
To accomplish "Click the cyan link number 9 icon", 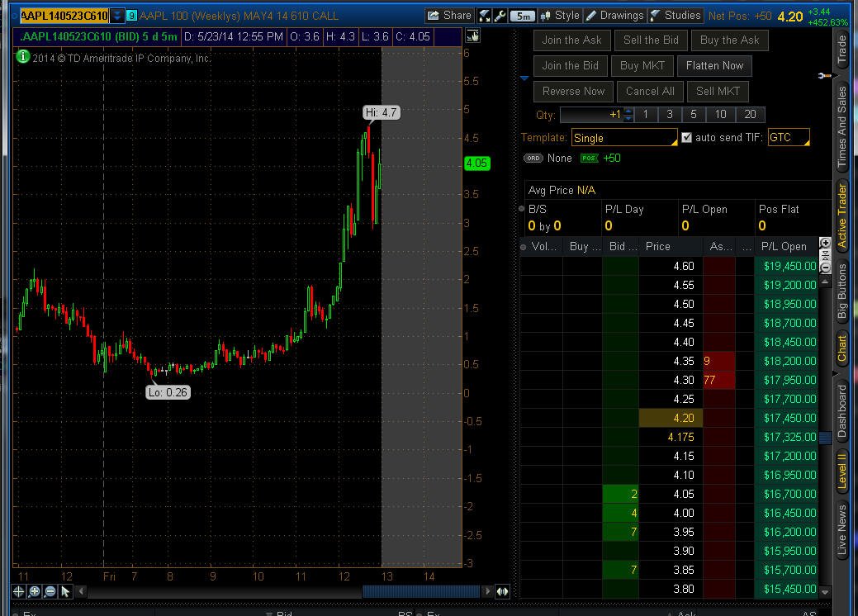I will click(x=131, y=16).
